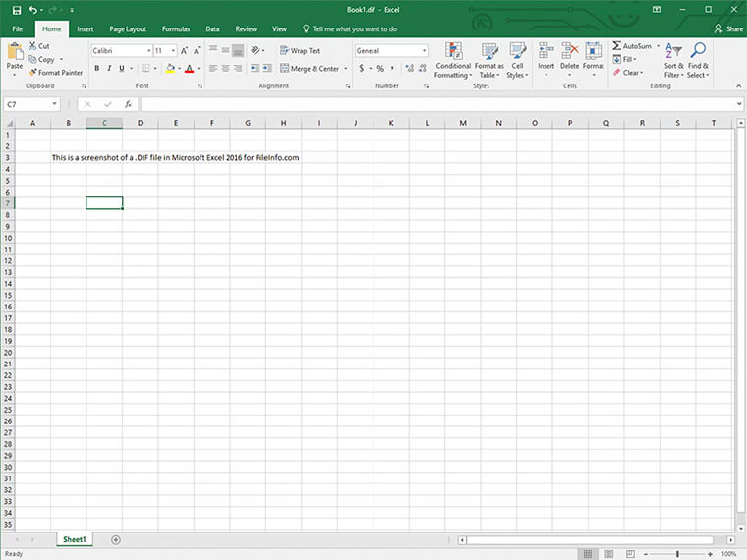Screen dimensions: 747x560
Task: Increase the indent level
Action: click(x=267, y=68)
